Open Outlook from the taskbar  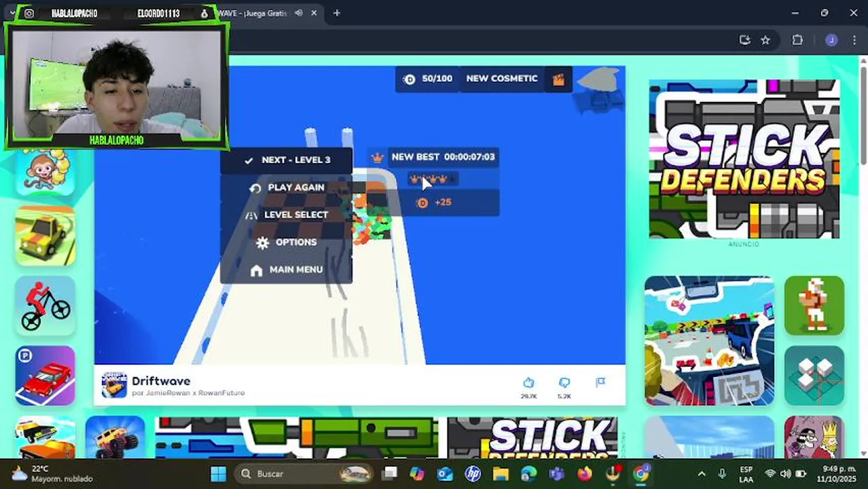(445, 473)
